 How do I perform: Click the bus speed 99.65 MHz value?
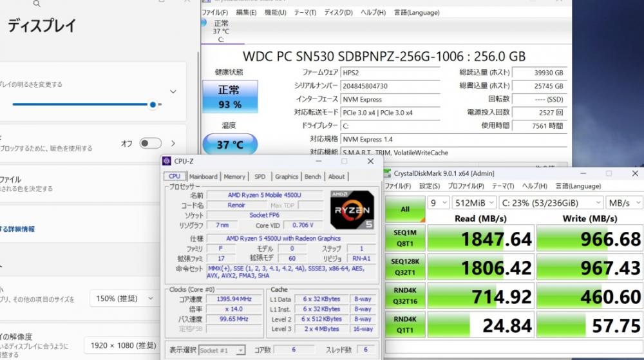[234, 319]
